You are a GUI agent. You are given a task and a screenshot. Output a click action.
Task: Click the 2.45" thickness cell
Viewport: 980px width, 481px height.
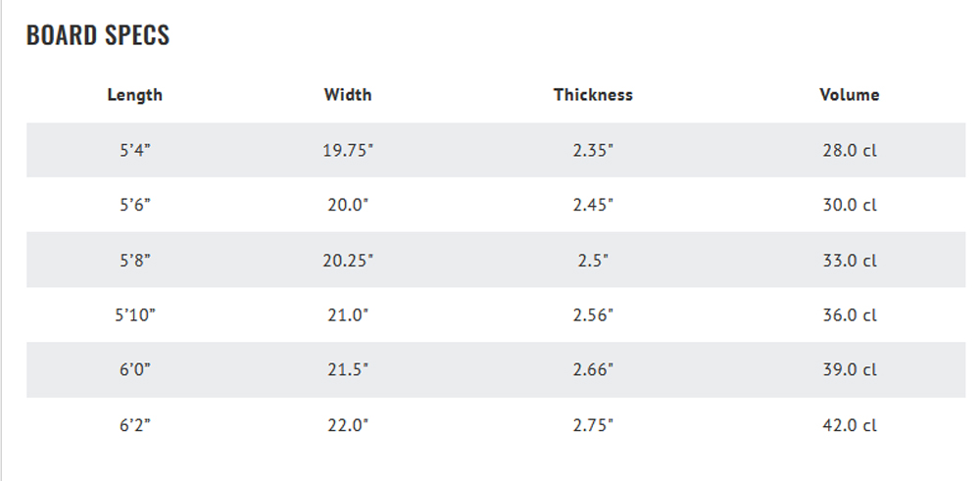point(593,205)
